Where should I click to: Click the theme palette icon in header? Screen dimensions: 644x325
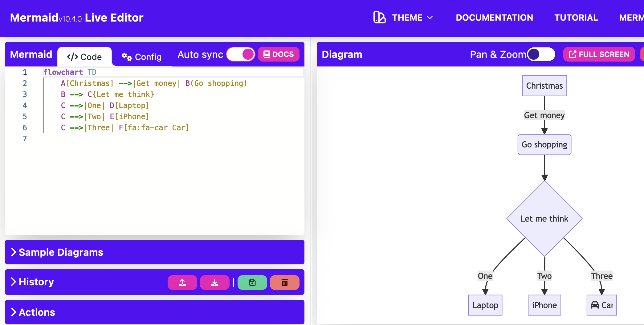coord(379,18)
